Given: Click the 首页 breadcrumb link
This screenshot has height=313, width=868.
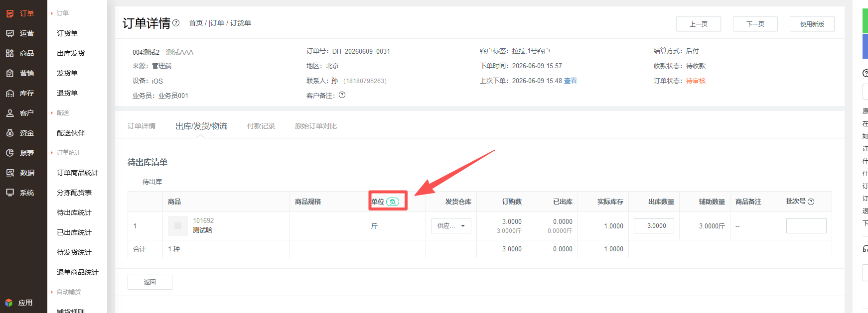Looking at the screenshot, I should click(196, 23).
